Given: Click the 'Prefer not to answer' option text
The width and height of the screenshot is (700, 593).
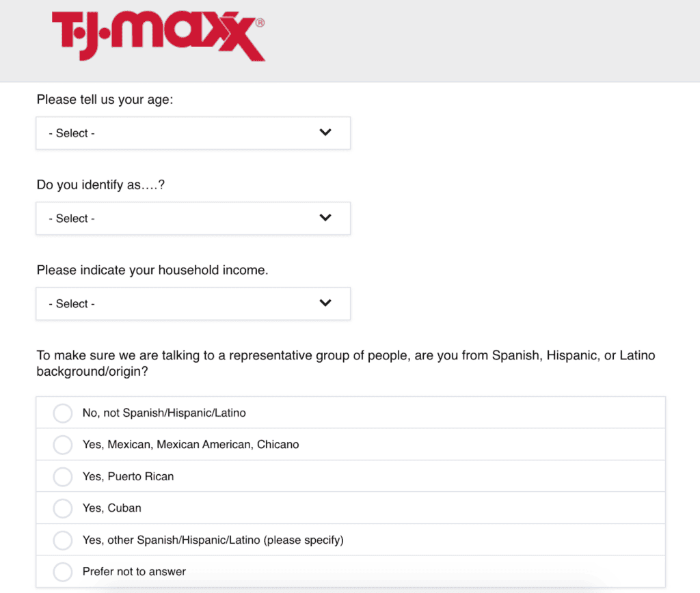Looking at the screenshot, I should [x=134, y=572].
